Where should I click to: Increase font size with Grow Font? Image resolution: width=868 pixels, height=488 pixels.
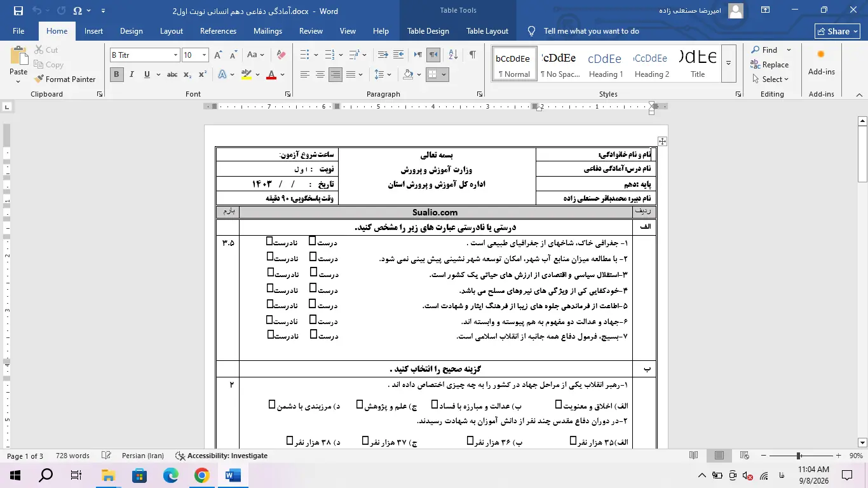(x=219, y=55)
